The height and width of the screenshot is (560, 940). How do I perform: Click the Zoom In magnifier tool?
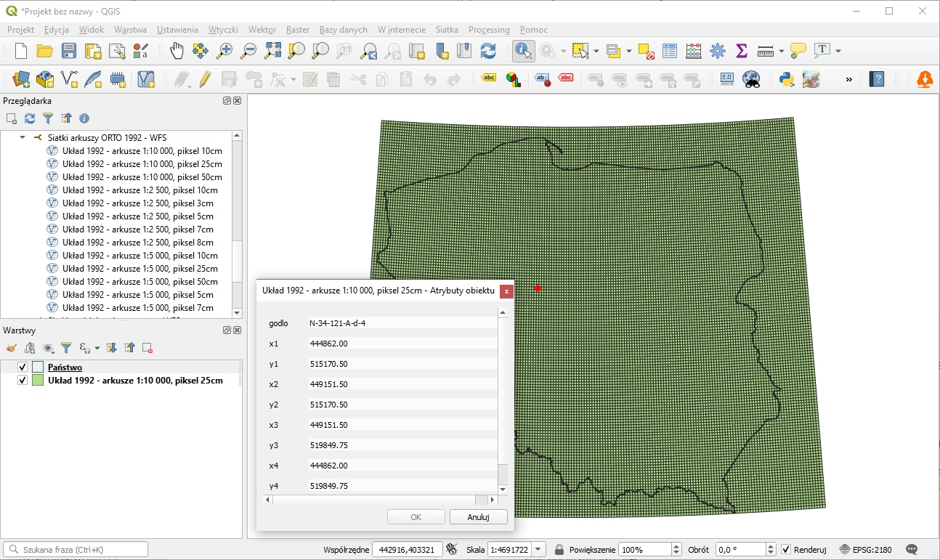pyautogui.click(x=224, y=51)
